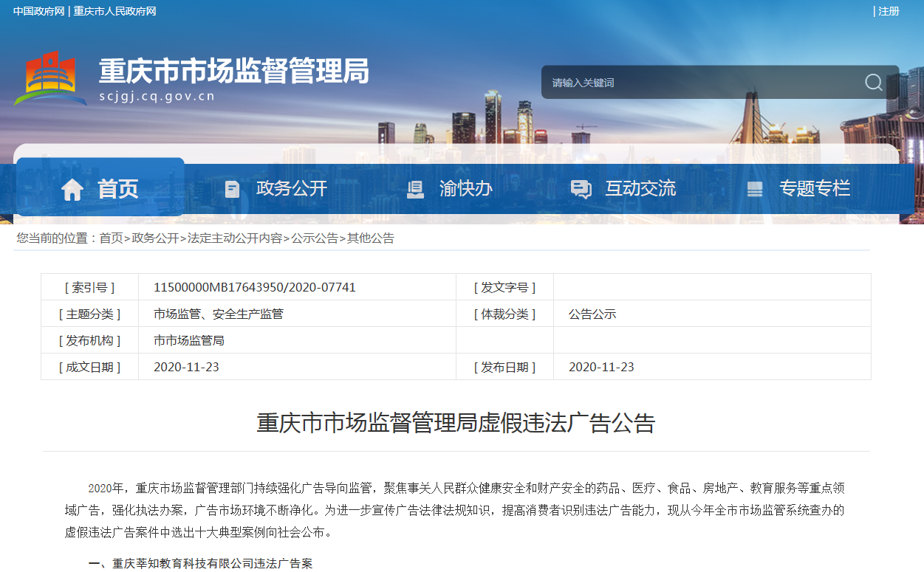This screenshot has width=924, height=572.
Task: Click the Chongqing market bureau logo emblem
Action: click(x=50, y=78)
